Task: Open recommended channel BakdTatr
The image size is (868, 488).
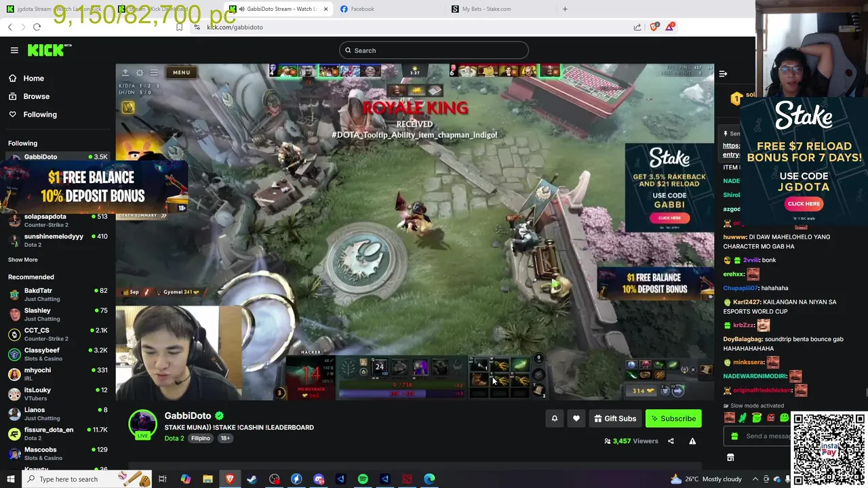Action: pyautogui.click(x=58, y=294)
